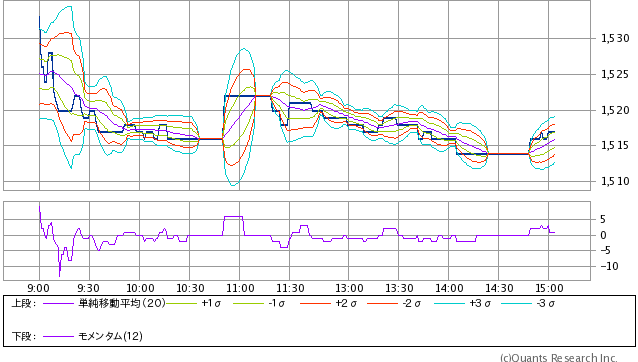Click the 13:30 time axis label
638x362 pixels.
point(399,288)
